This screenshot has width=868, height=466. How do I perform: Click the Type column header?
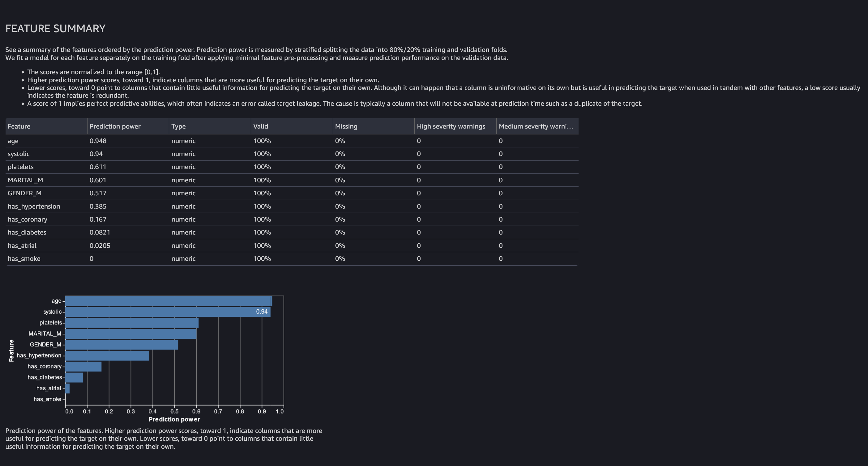pyautogui.click(x=178, y=126)
